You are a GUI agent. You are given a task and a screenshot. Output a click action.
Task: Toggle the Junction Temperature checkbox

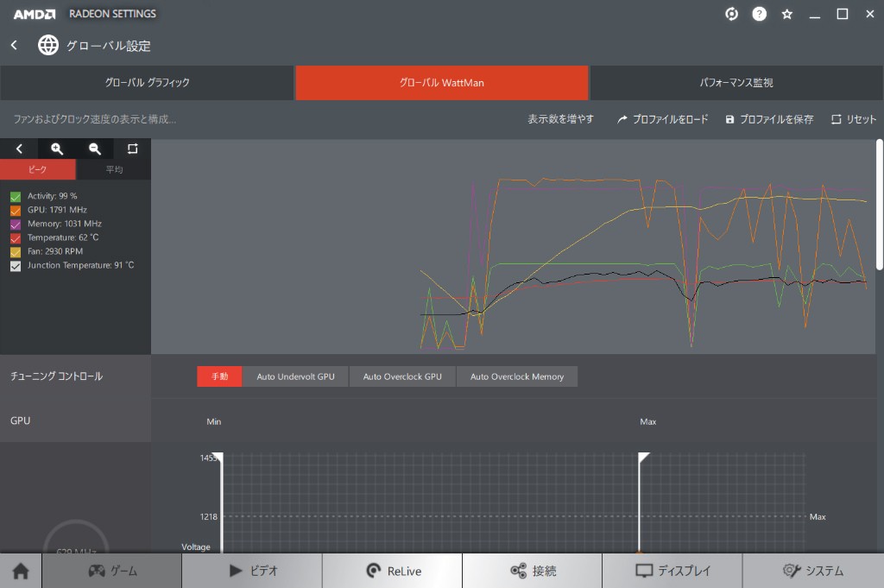pyautogui.click(x=16, y=266)
